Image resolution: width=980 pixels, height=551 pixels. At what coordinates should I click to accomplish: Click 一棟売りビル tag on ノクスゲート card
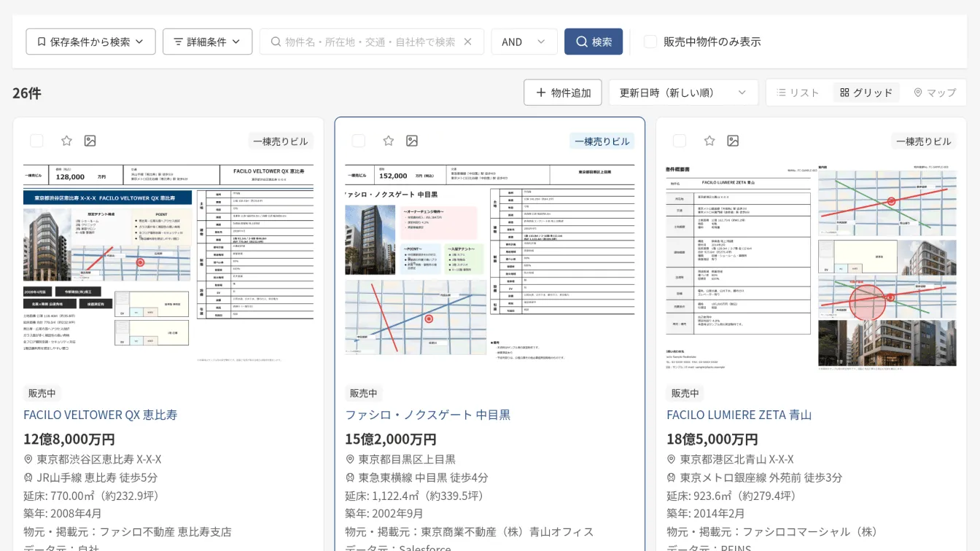602,141
